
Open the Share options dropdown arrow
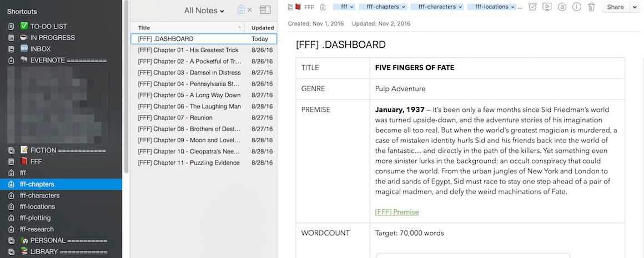coord(635,7)
